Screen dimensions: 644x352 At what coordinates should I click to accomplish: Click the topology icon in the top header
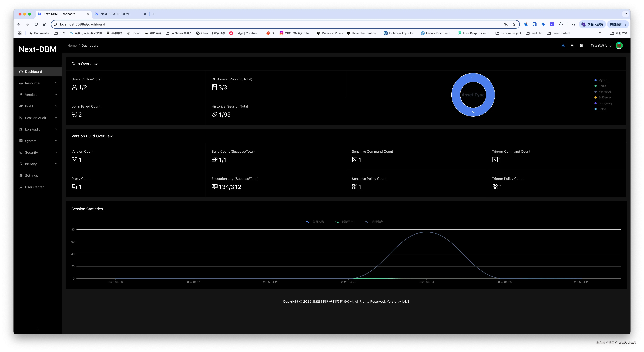pos(563,45)
